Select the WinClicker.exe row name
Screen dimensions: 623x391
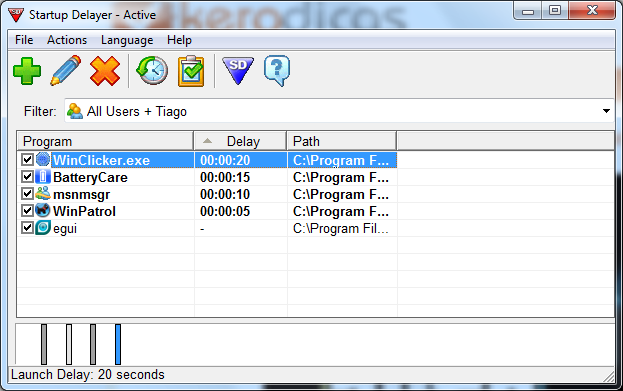[101, 160]
